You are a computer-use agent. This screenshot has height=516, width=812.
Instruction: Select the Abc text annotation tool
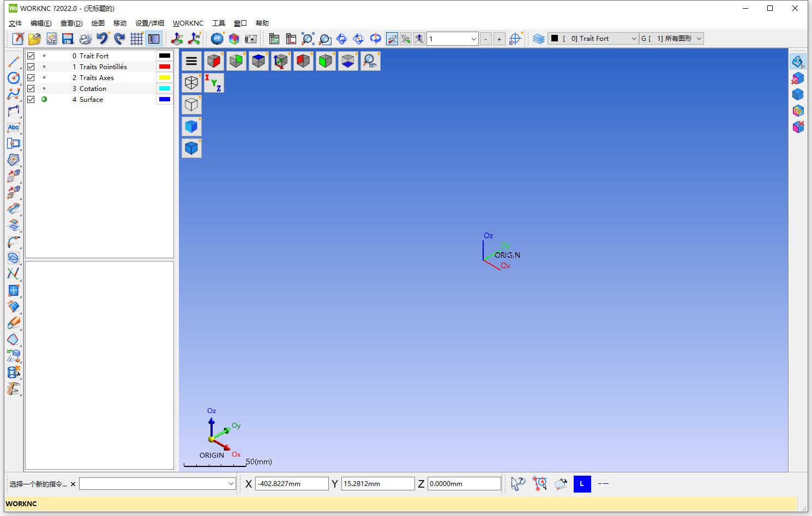click(14, 128)
